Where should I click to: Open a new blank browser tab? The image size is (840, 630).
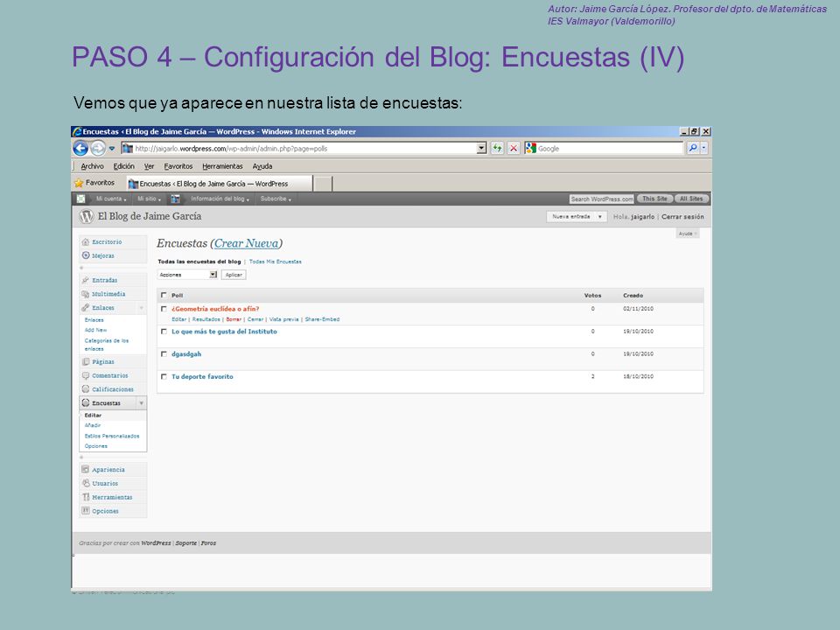pos(323,184)
